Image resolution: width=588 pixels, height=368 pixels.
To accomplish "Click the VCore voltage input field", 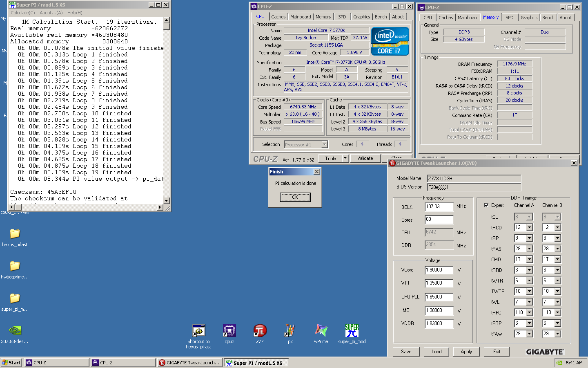I will (x=439, y=270).
